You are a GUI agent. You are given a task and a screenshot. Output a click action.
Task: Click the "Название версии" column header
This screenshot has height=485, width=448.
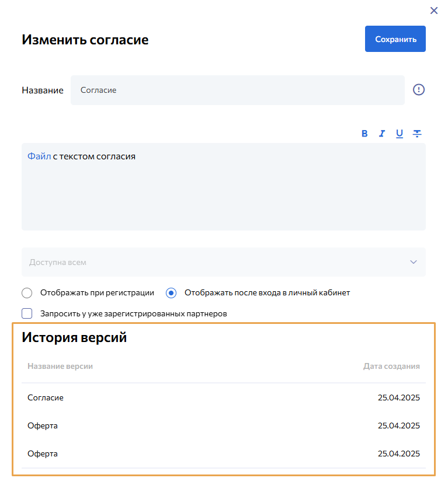pos(60,367)
